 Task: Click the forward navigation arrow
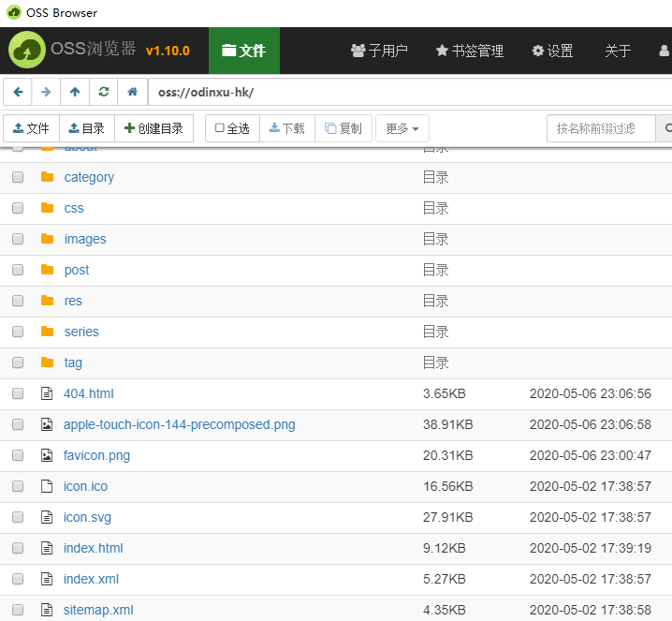pyautogui.click(x=46, y=92)
